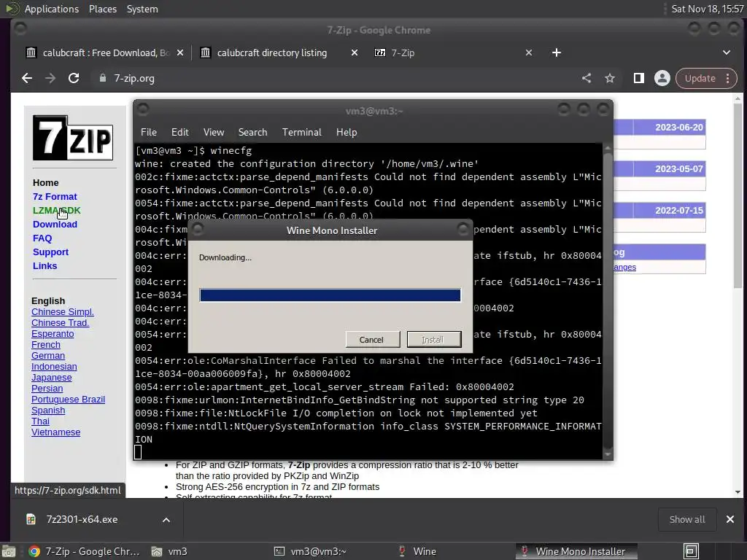Open LZMA SDK link
Image resolution: width=747 pixels, height=560 pixels.
click(x=57, y=211)
